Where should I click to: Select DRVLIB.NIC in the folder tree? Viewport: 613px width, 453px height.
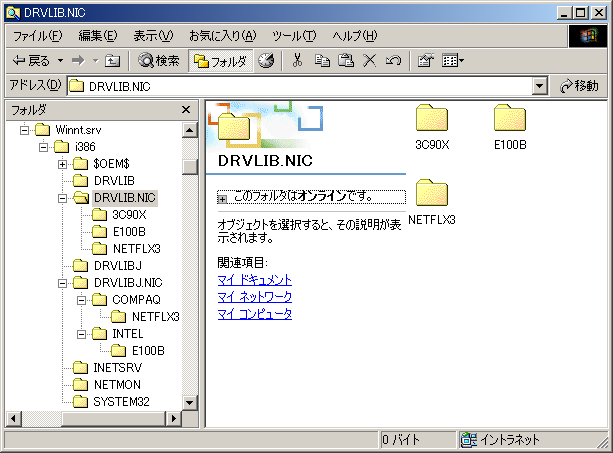coord(125,198)
